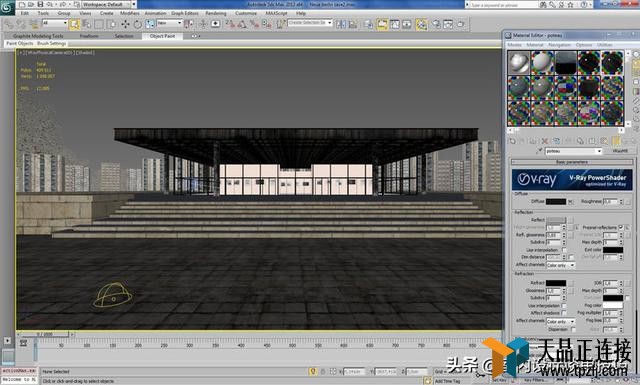This screenshot has width=640, height=385.
Task: Click the refraction IOR value field
Action: [x=611, y=283]
